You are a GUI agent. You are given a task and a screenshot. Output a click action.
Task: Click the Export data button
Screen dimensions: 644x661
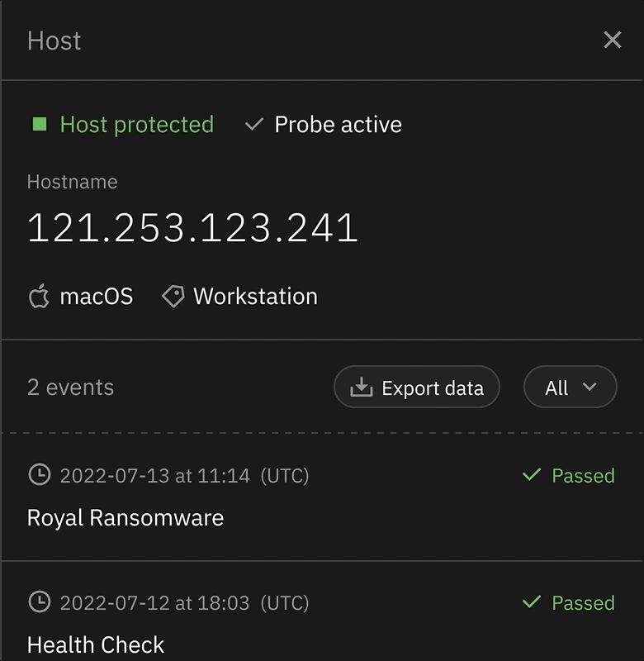pyautogui.click(x=416, y=387)
